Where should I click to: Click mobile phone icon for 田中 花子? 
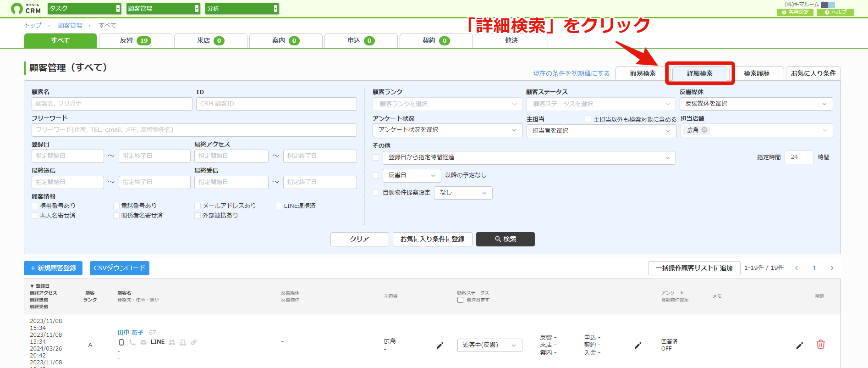(121, 342)
